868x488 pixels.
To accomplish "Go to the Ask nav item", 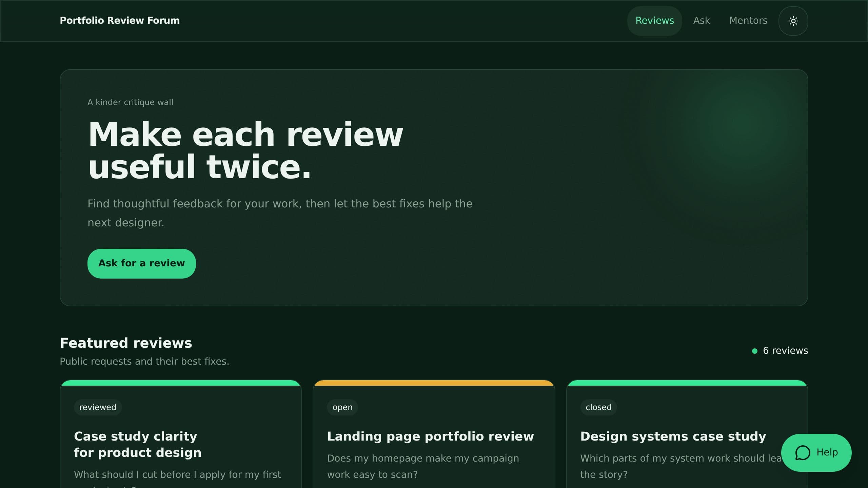I will coord(701,21).
